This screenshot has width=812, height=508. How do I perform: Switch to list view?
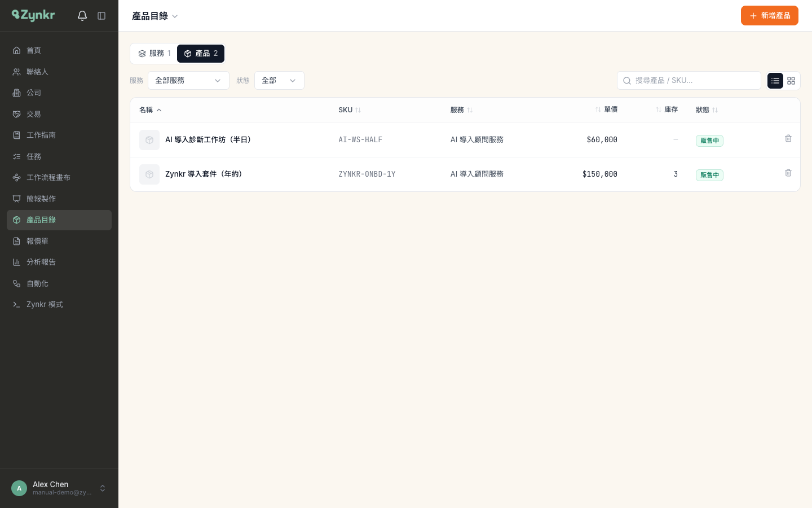[x=775, y=81]
